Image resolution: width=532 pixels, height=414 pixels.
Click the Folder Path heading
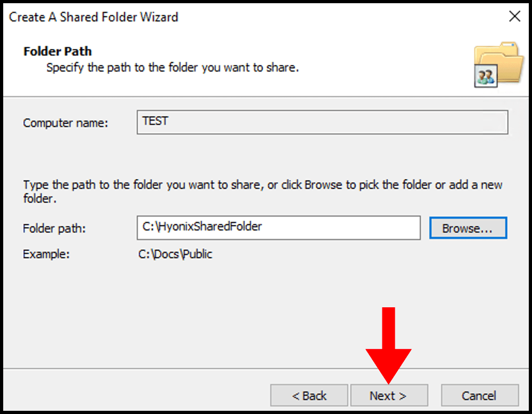click(57, 52)
